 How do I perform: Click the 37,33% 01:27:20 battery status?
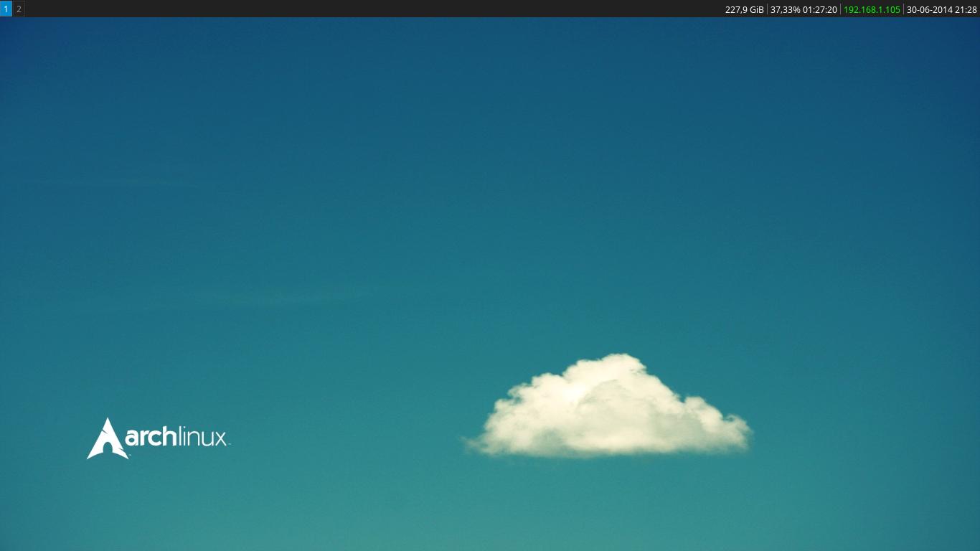(804, 9)
